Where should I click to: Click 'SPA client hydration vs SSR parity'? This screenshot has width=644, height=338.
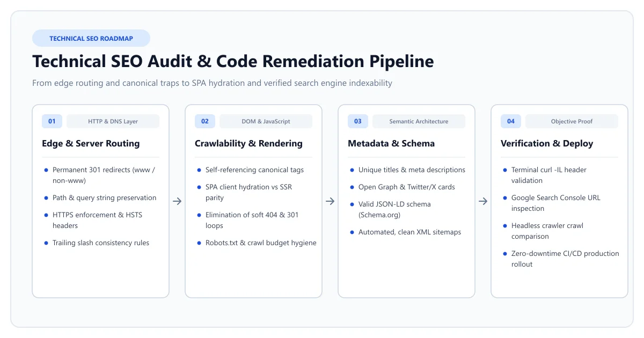(248, 192)
